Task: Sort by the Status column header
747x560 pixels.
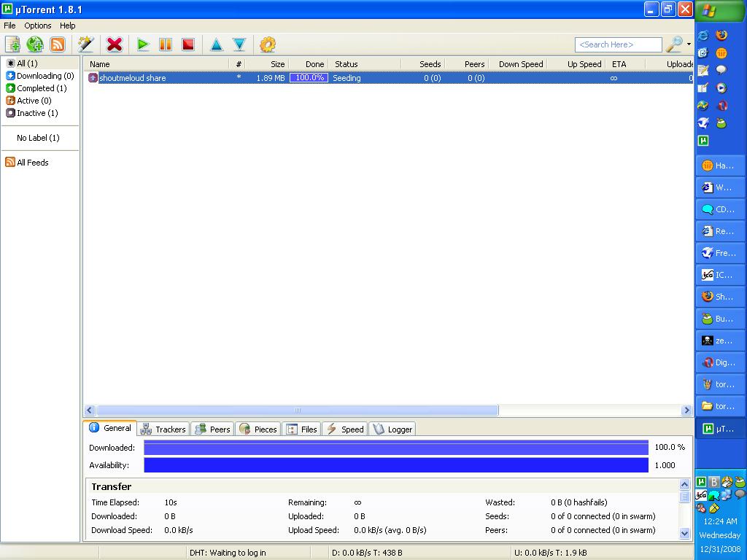Action: (365, 64)
